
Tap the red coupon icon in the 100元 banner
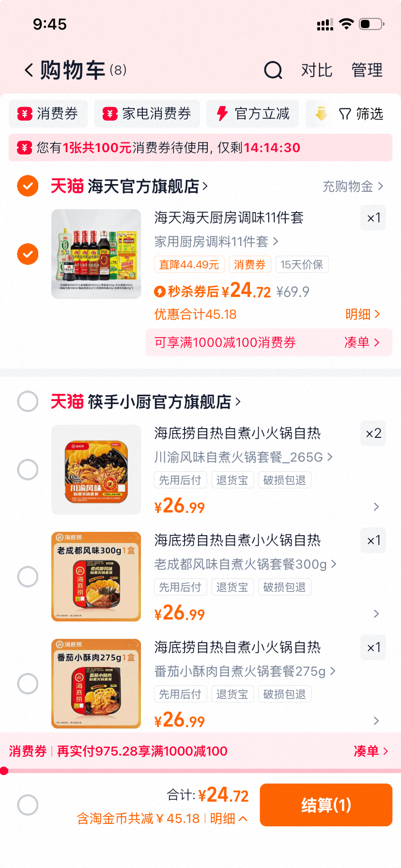pyautogui.click(x=25, y=147)
